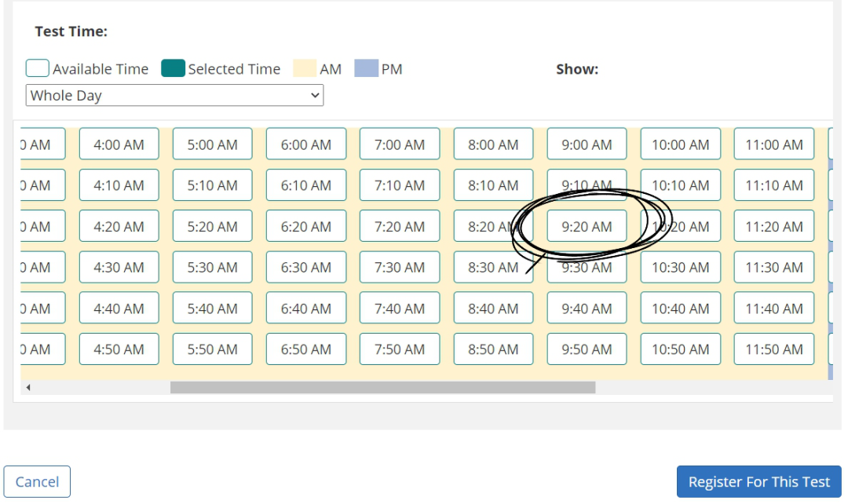Click the Selected Time legend swatch
848x504 pixels.
tap(173, 69)
